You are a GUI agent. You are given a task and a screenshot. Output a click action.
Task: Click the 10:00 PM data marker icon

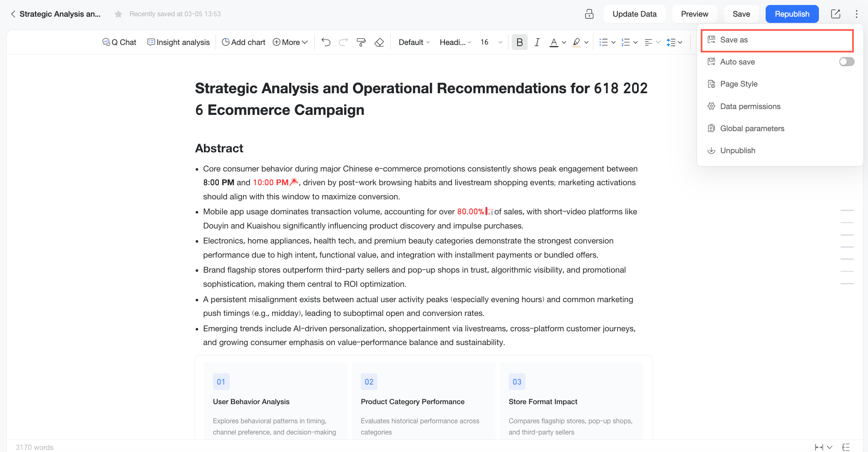tap(294, 181)
